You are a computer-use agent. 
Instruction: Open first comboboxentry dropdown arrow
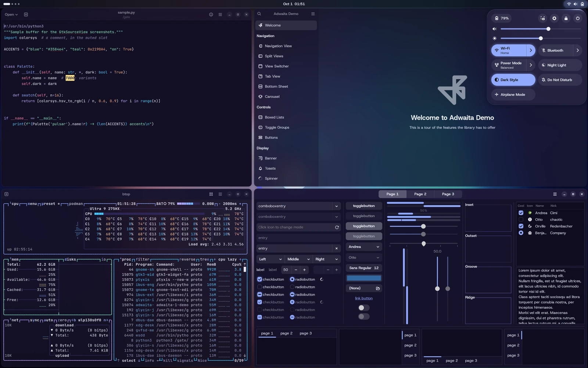coord(336,206)
